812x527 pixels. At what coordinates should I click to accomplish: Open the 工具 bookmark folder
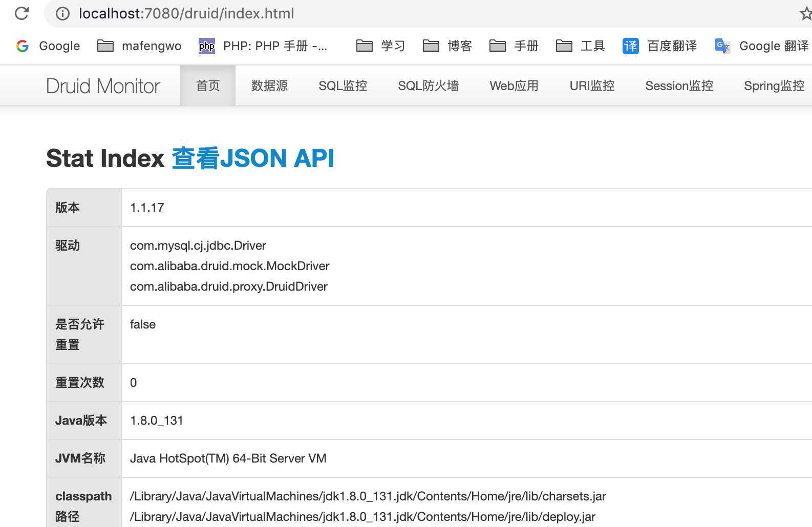click(x=580, y=46)
